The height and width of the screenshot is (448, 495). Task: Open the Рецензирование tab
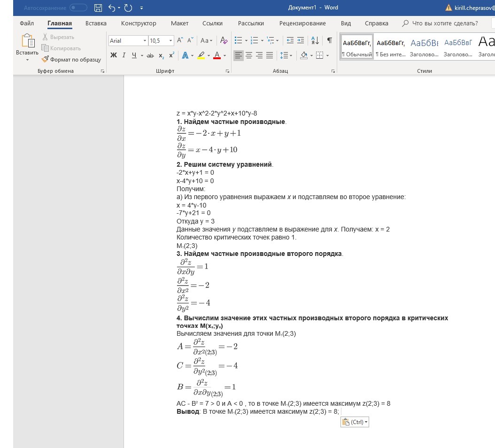click(302, 23)
